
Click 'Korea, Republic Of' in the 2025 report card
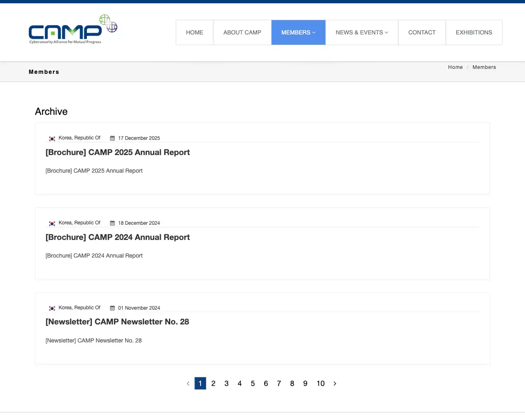(80, 138)
